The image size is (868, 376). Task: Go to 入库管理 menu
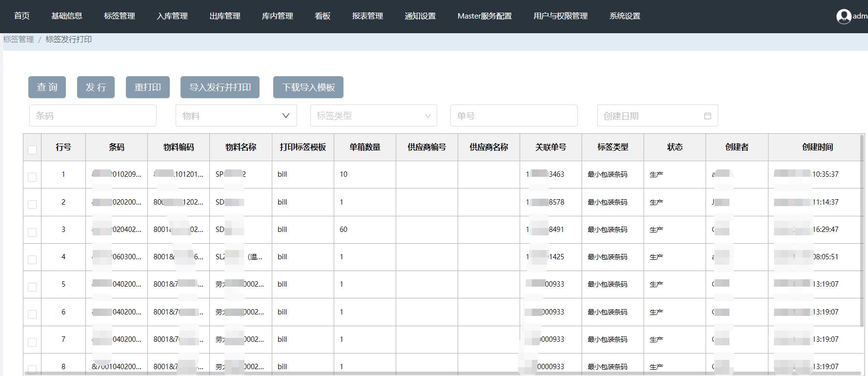[172, 16]
